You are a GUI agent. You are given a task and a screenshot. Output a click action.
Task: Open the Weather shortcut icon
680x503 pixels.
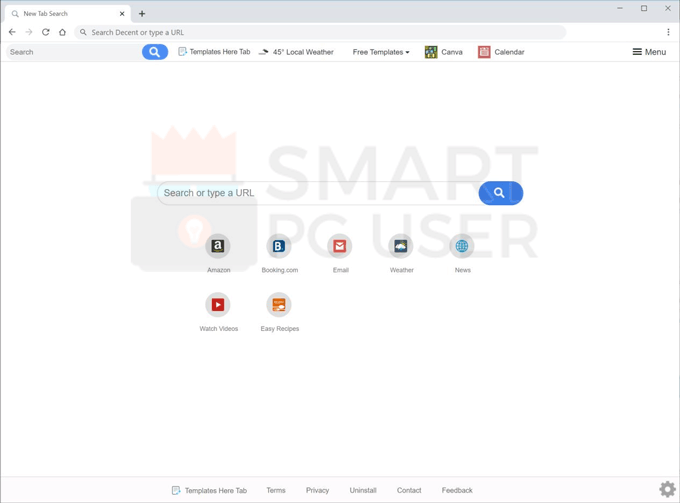[x=401, y=246]
